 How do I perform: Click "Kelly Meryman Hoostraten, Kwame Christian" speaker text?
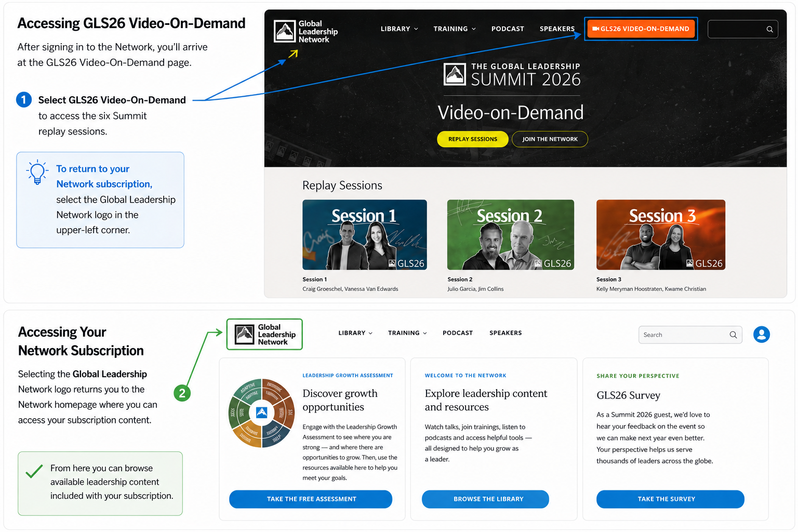(651, 289)
